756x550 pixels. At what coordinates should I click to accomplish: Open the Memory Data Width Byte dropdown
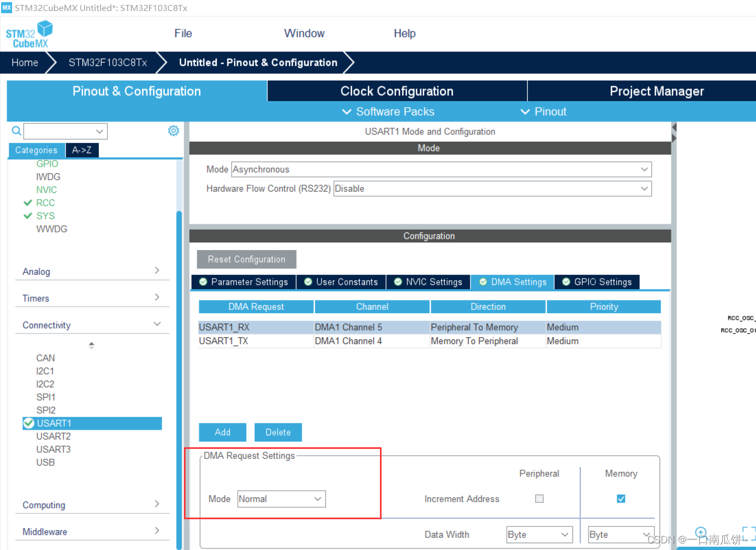(x=621, y=535)
